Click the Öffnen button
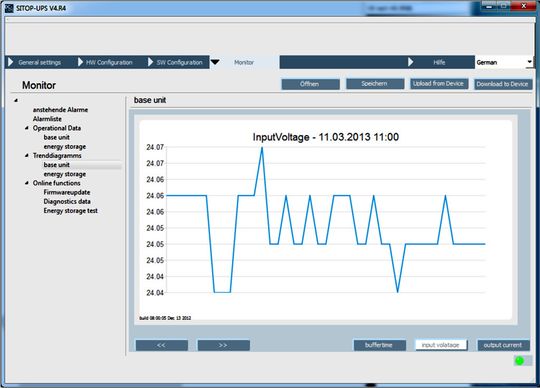The width and height of the screenshot is (540, 388). pyautogui.click(x=310, y=84)
